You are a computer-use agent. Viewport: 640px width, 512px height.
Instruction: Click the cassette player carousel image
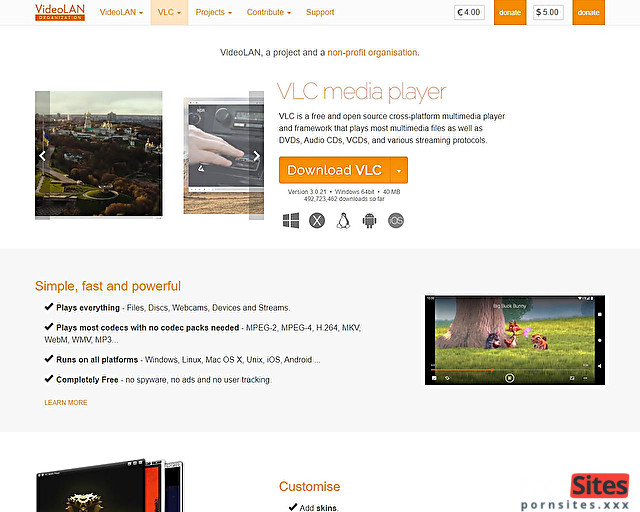click(224, 155)
